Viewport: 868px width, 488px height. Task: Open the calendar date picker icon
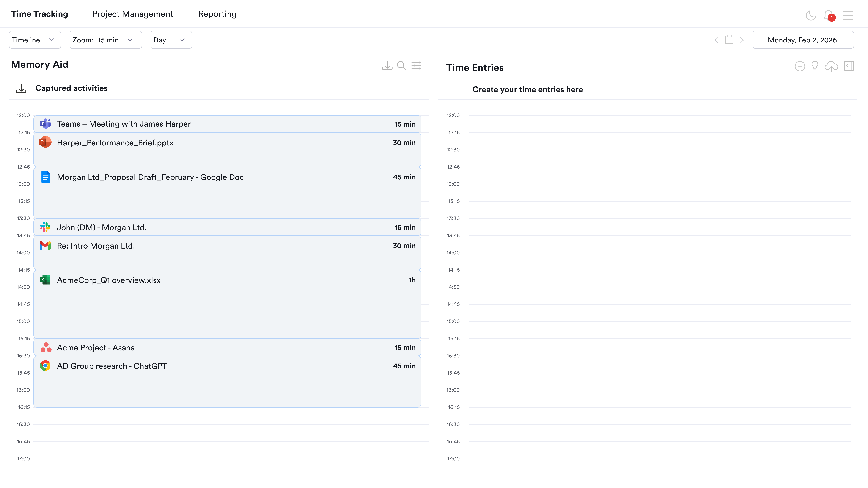tap(729, 40)
